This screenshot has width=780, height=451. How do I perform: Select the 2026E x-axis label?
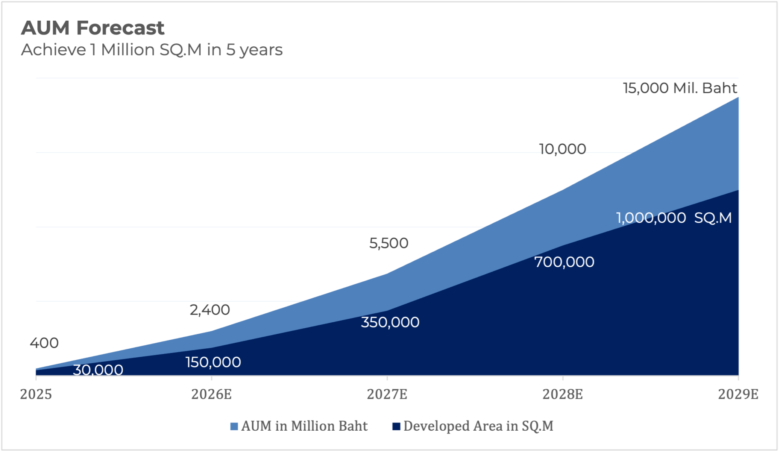point(211,393)
